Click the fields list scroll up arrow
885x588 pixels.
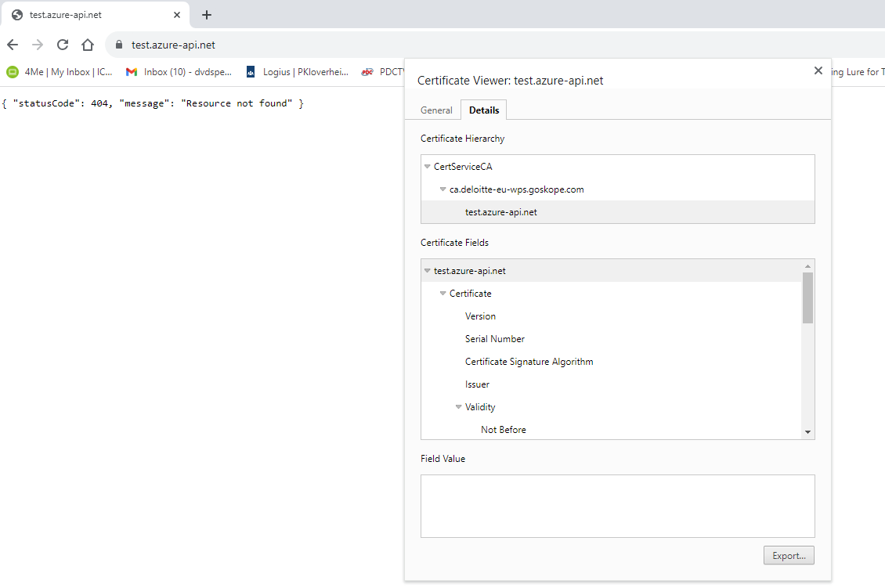(x=807, y=265)
